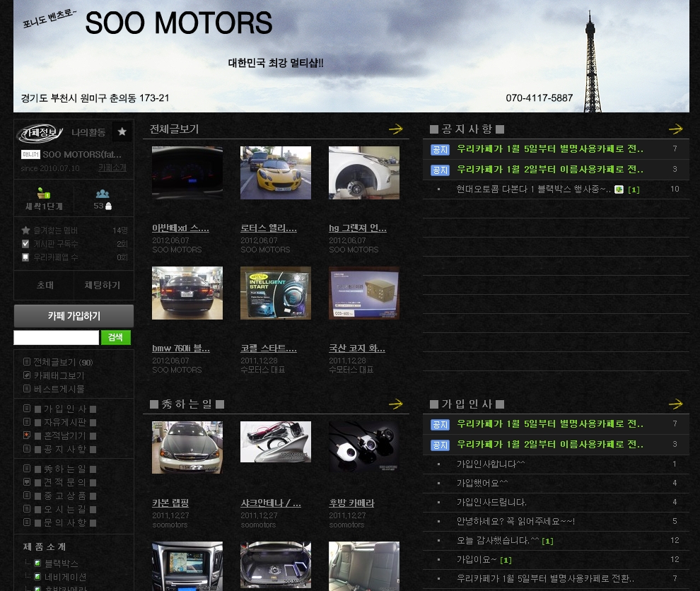Click the members count people icon
The image size is (700, 591).
(103, 194)
